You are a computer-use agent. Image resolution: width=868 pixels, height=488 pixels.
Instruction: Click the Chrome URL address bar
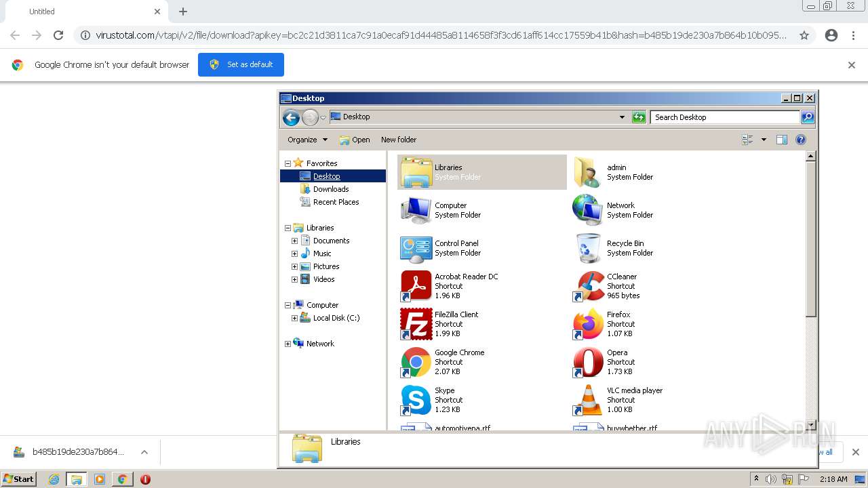(x=441, y=35)
